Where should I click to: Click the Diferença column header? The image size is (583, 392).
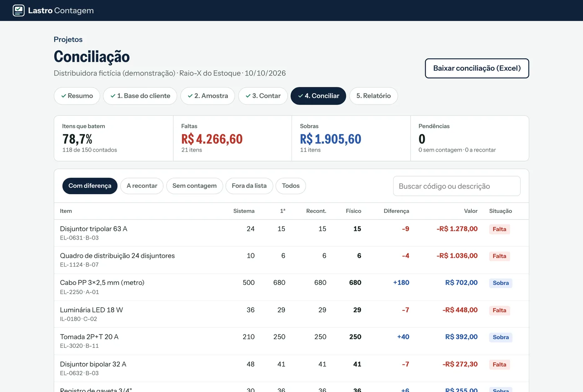pos(396,211)
